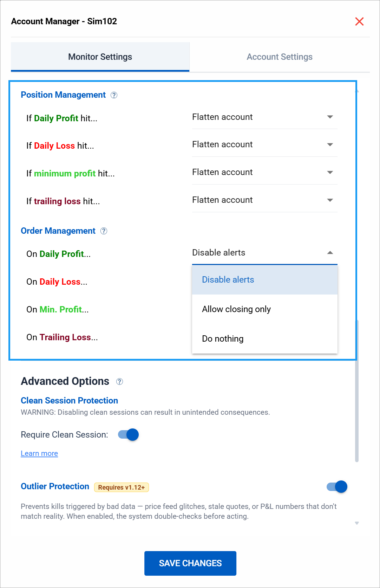
Task: Toggle the Require Clean Session switch
Action: [129, 435]
